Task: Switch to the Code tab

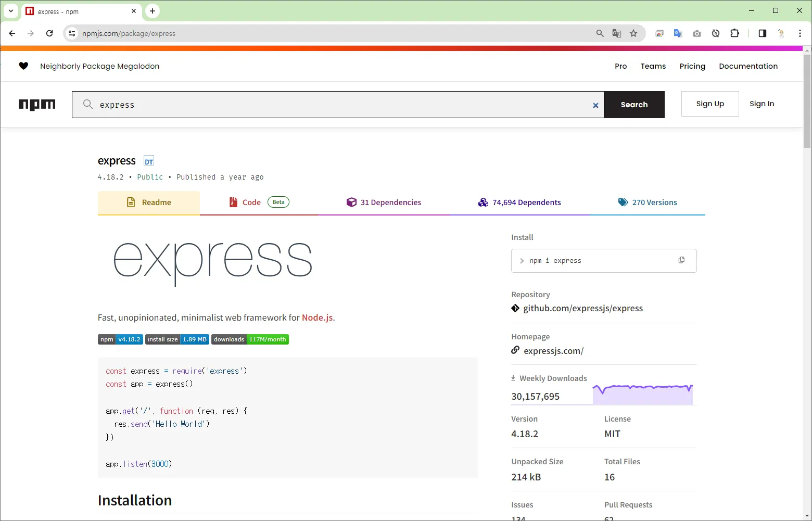Action: [x=259, y=202]
